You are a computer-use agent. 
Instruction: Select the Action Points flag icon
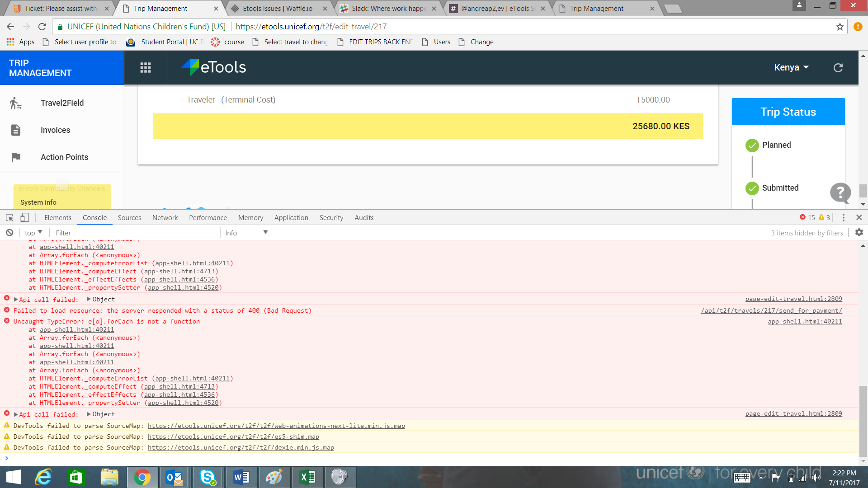16,157
